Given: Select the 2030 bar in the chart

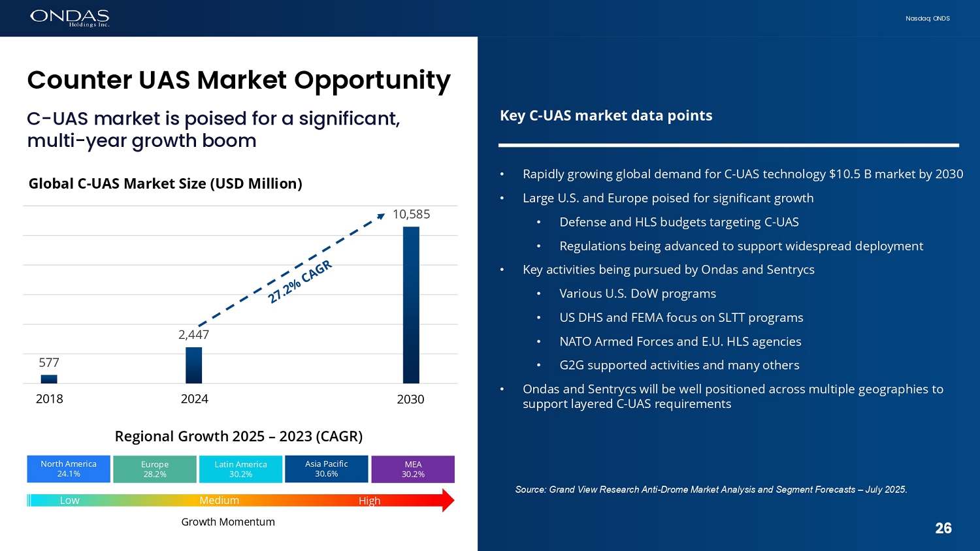Looking at the screenshot, I should (x=411, y=304).
